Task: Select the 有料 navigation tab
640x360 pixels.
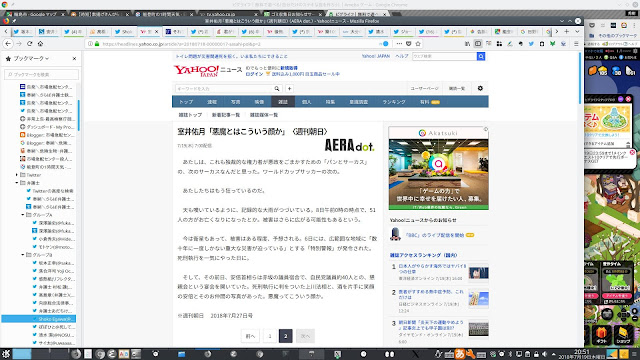Action: tap(429, 102)
